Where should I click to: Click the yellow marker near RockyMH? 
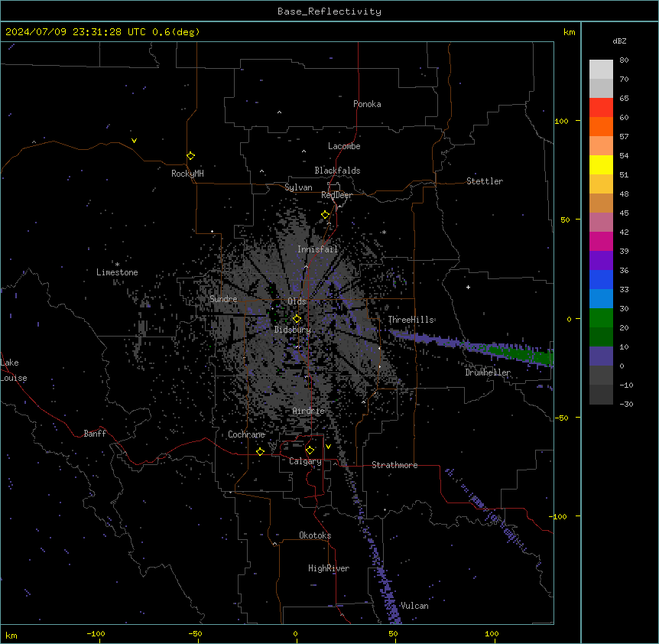tap(190, 155)
